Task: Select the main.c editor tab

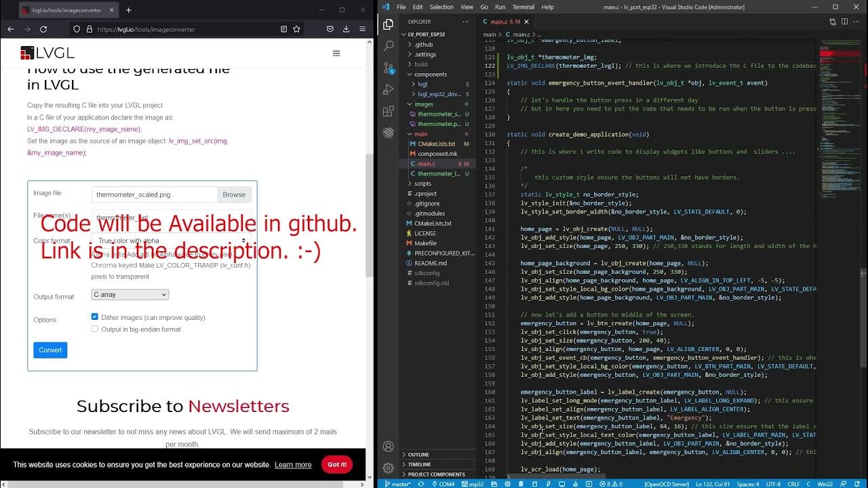Action: point(505,22)
